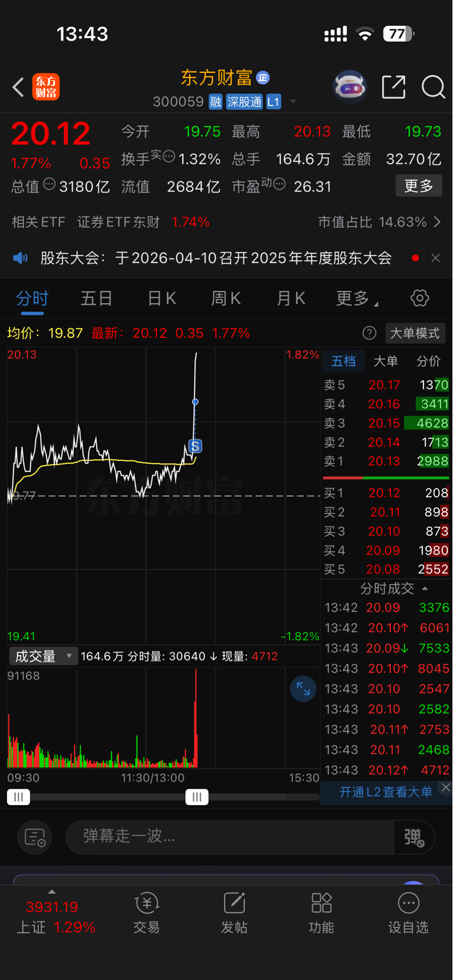Expand stock title dropdown arrow

tap(293, 102)
